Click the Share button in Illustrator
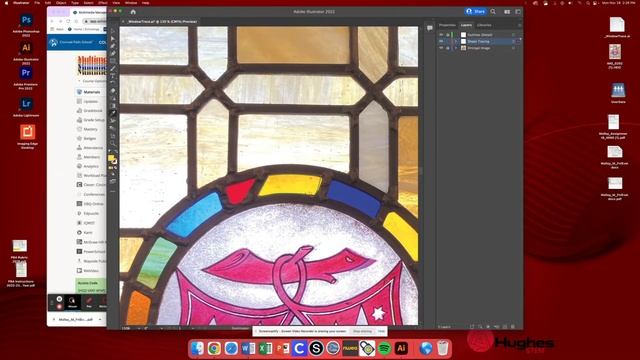This screenshot has height=360, width=640. 476,11
